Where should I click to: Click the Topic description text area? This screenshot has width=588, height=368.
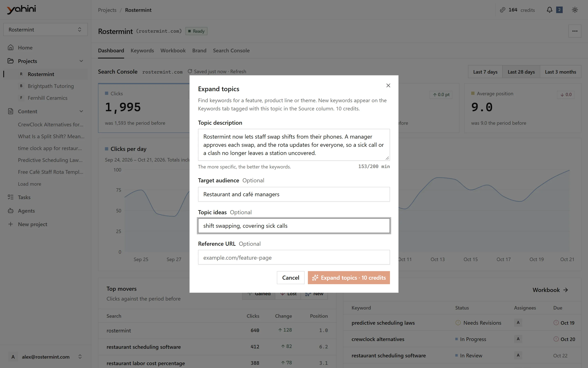pos(294,145)
